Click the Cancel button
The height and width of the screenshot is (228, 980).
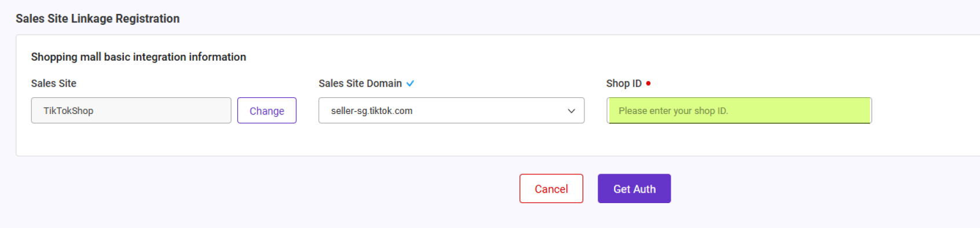point(551,189)
